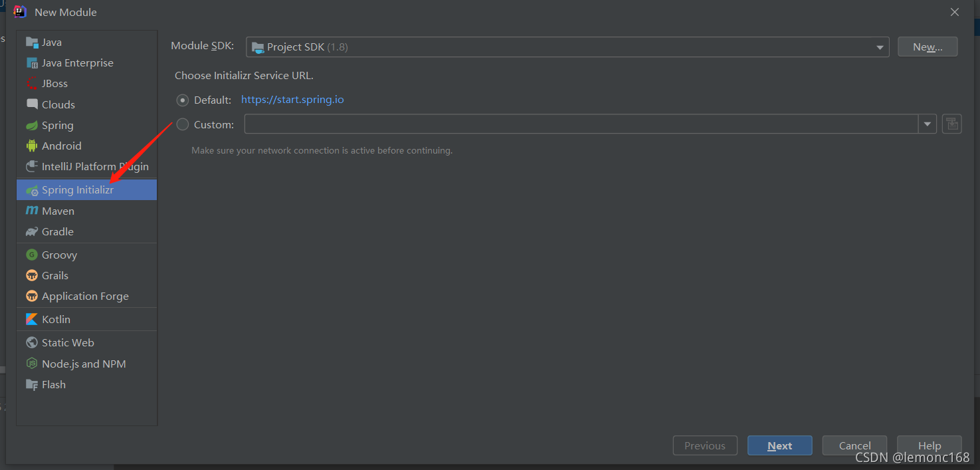This screenshot has height=470, width=980.
Task: Pick Kotlin from the module list
Action: pyautogui.click(x=87, y=319)
